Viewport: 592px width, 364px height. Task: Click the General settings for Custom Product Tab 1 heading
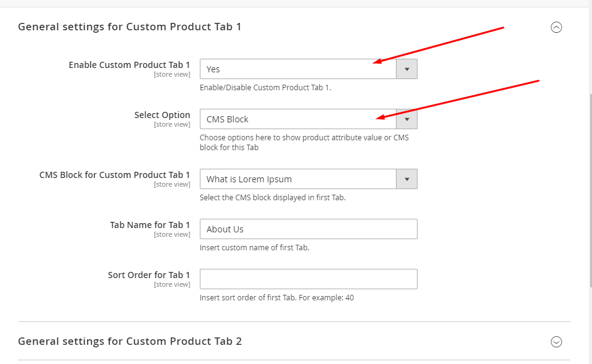coord(129,27)
